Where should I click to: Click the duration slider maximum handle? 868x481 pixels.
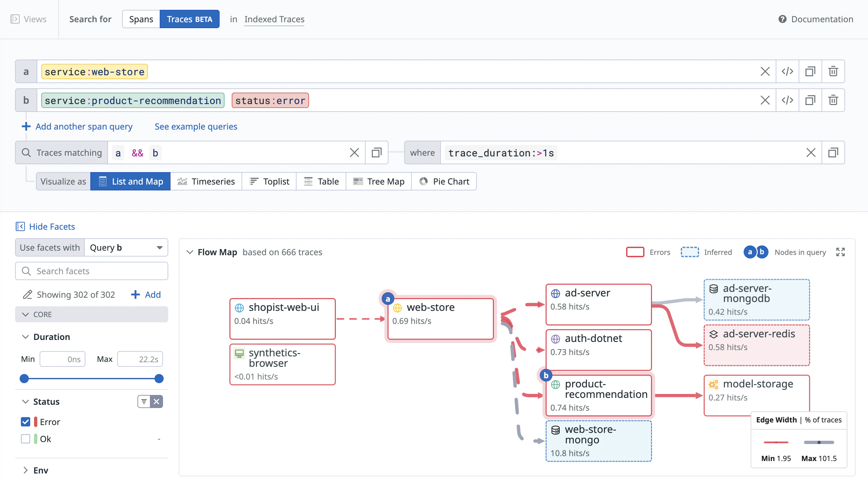click(x=159, y=378)
